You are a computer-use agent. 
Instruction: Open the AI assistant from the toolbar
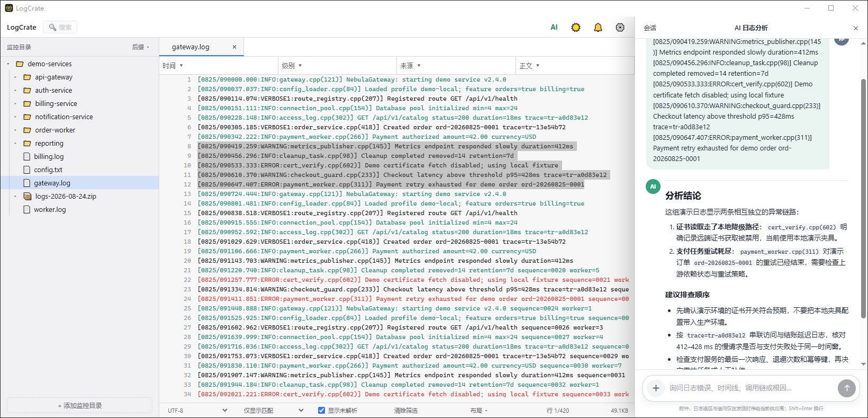[554, 27]
